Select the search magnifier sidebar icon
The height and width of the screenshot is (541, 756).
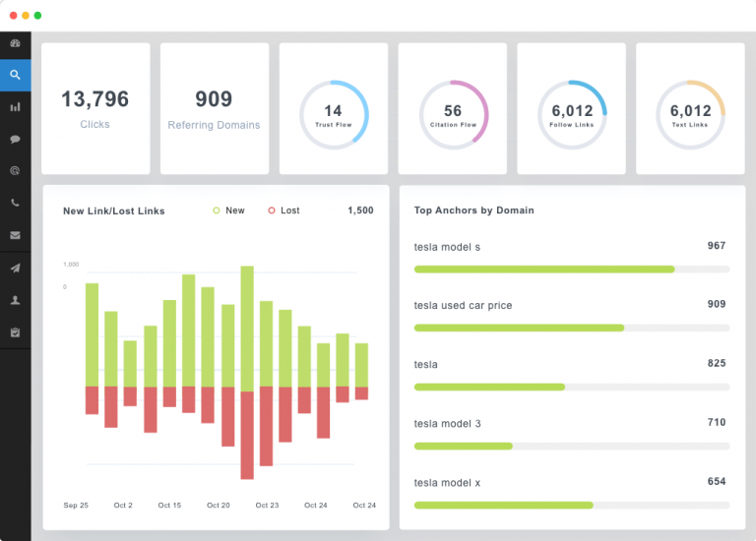(x=15, y=75)
